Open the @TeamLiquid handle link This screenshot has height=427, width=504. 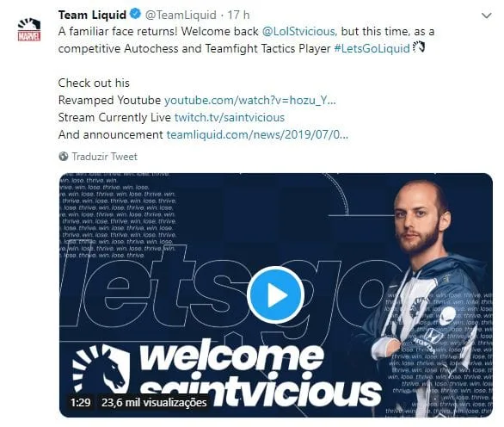pos(181,15)
